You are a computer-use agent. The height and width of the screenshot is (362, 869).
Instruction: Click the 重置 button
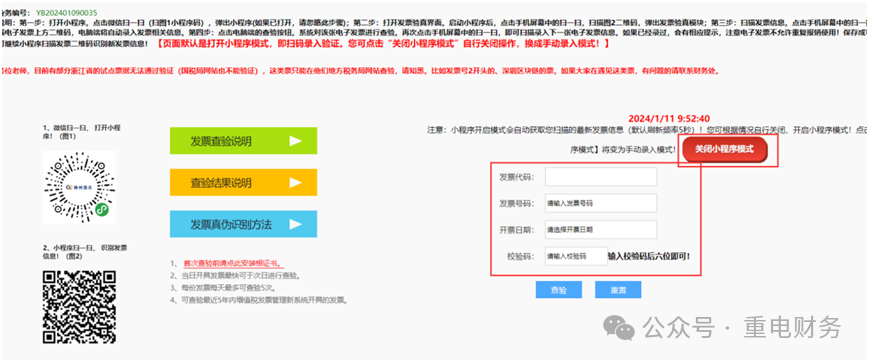pyautogui.click(x=618, y=290)
